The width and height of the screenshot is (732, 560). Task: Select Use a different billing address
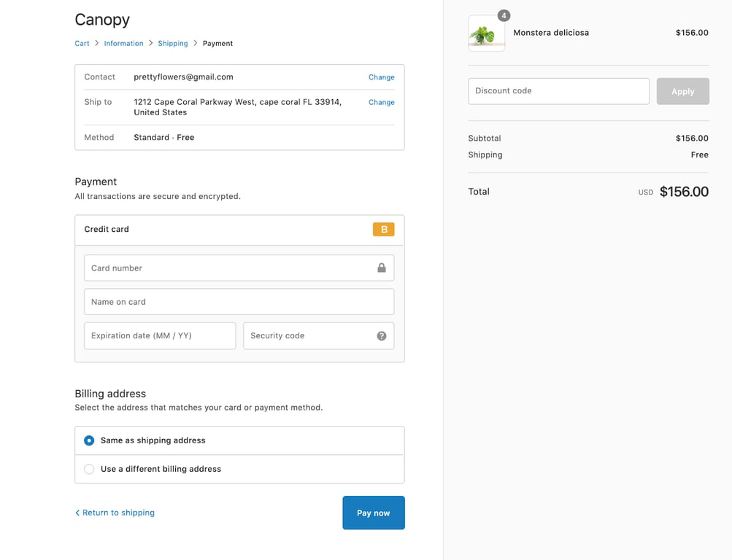(x=89, y=469)
